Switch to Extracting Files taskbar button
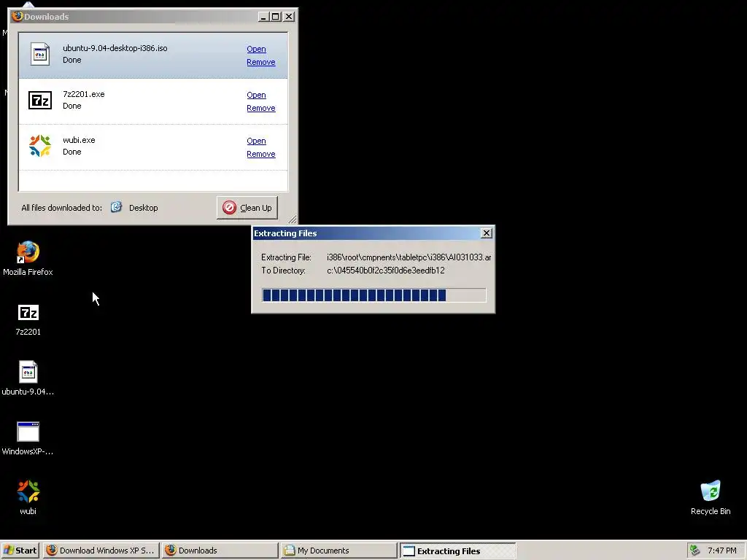Screen dimensions: 747x560 pyautogui.click(x=458, y=551)
